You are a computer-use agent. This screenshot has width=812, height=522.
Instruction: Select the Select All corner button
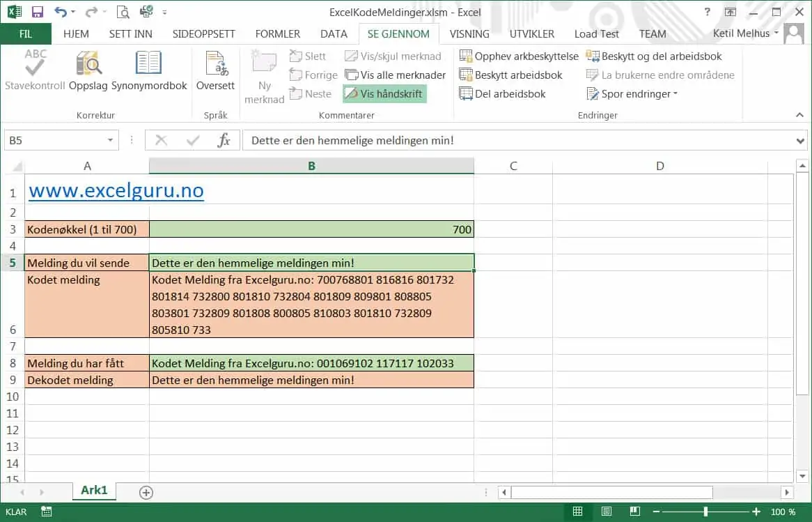(x=16, y=166)
